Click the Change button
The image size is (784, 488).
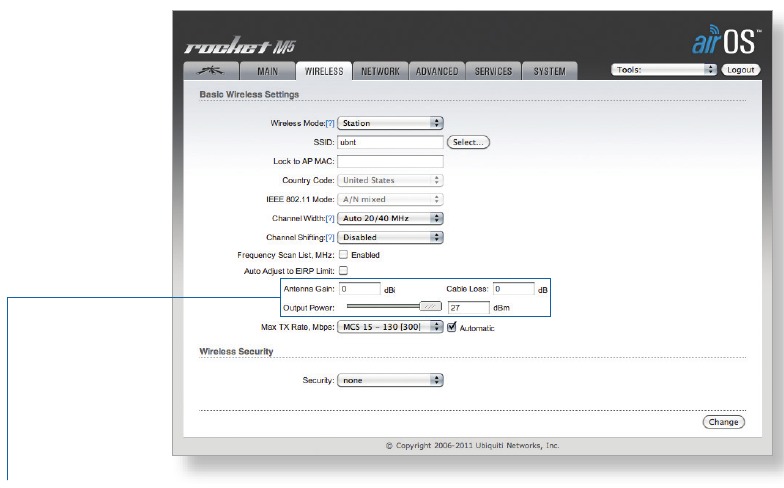(x=724, y=422)
